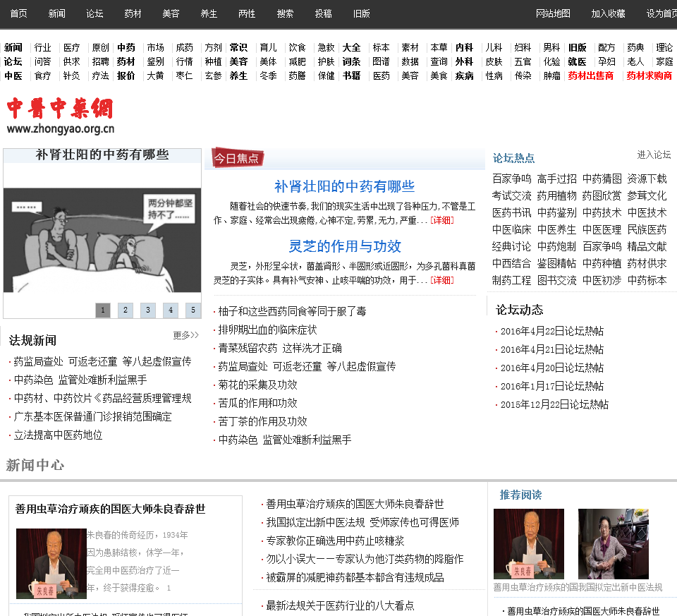Click 进入论坛 link

654,155
